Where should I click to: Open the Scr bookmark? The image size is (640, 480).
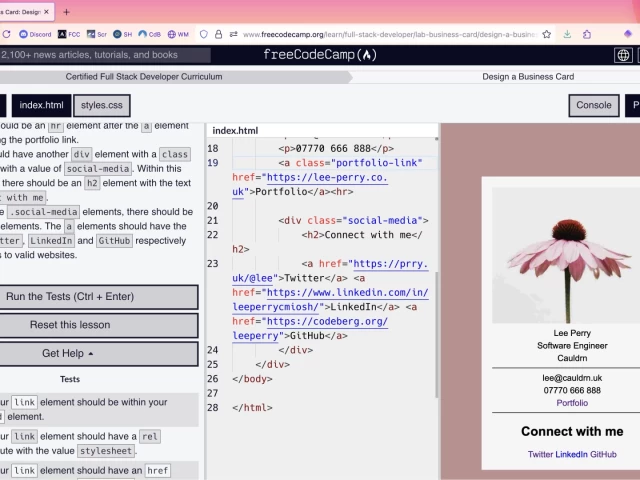click(97, 34)
